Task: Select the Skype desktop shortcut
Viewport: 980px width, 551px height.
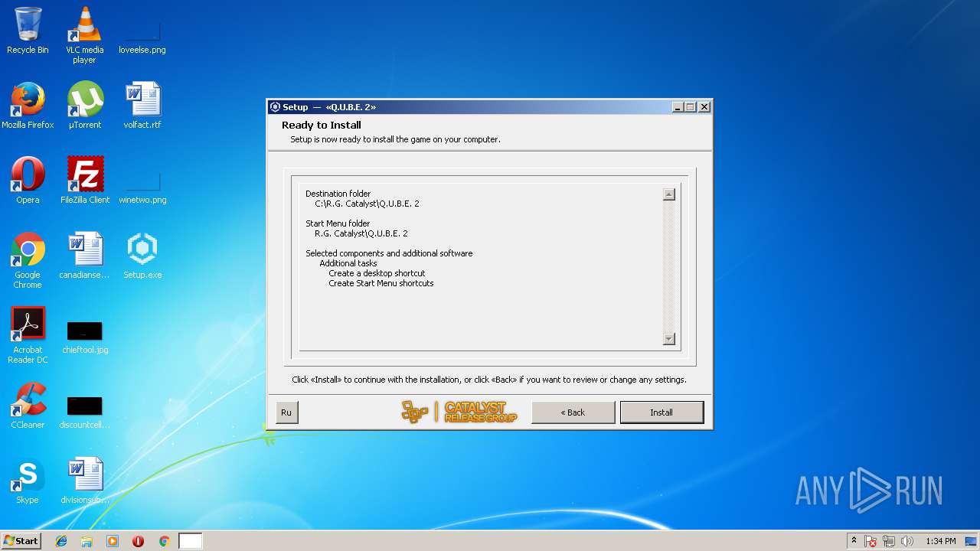Action: (28, 481)
